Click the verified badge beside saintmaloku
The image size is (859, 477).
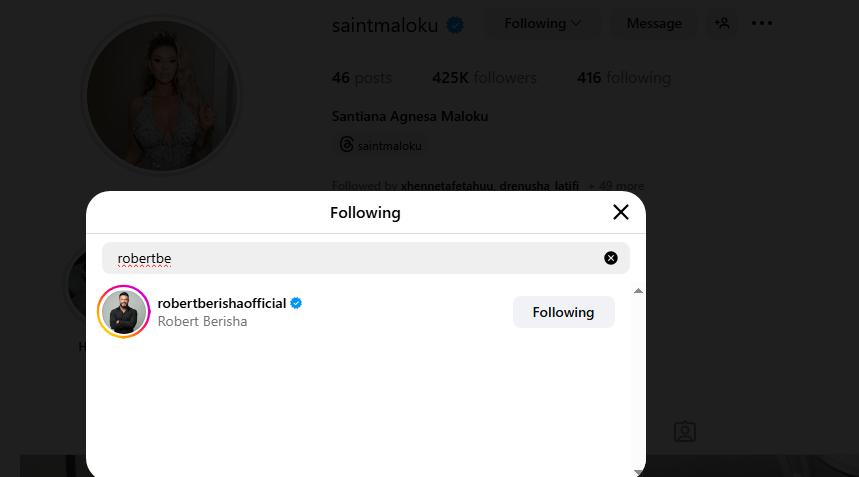click(455, 25)
